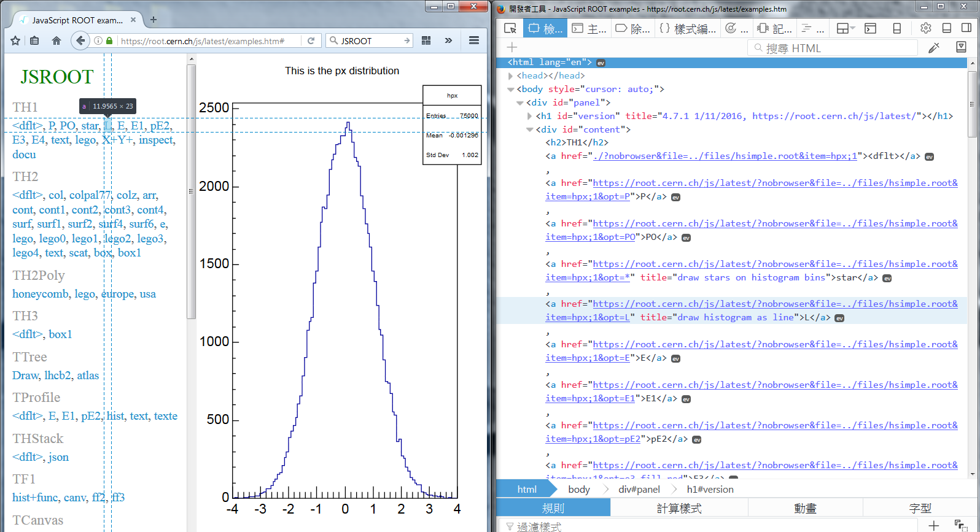This screenshot has height=532, width=980.
Task: Toggle responsive design mode phone icon
Action: click(x=897, y=28)
